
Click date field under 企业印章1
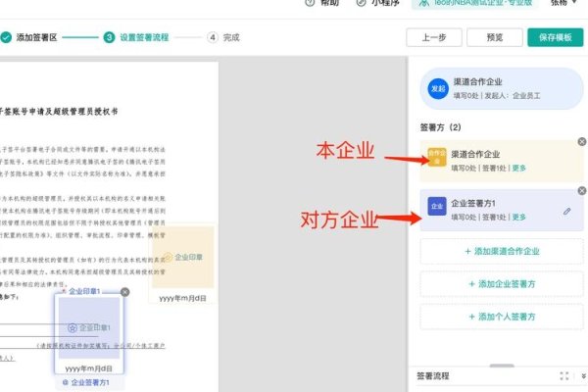(88, 368)
